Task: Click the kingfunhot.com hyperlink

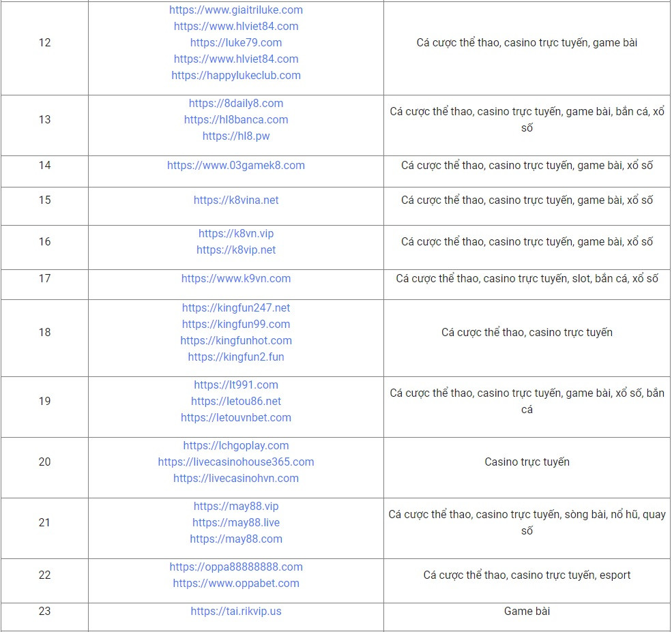Action: point(236,340)
